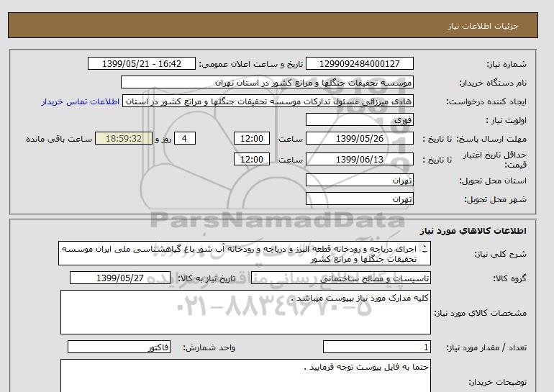The image size is (554, 392).
Task: Click the need number field 1299092484000127
Action: click(x=359, y=63)
